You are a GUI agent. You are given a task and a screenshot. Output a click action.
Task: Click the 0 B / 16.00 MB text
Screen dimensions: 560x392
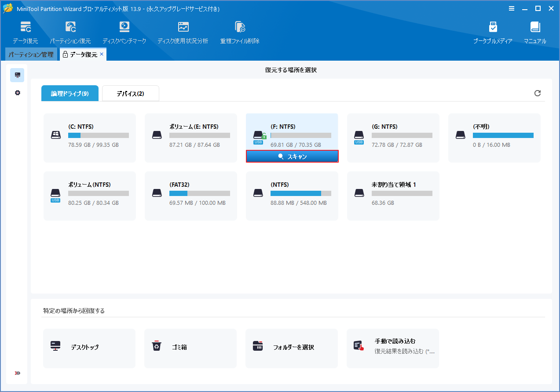(492, 145)
